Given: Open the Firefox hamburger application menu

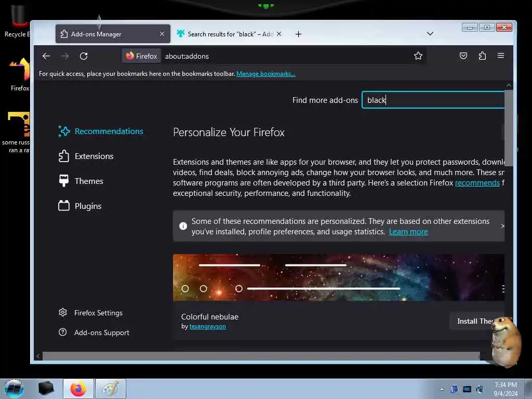Looking at the screenshot, I should [501, 56].
